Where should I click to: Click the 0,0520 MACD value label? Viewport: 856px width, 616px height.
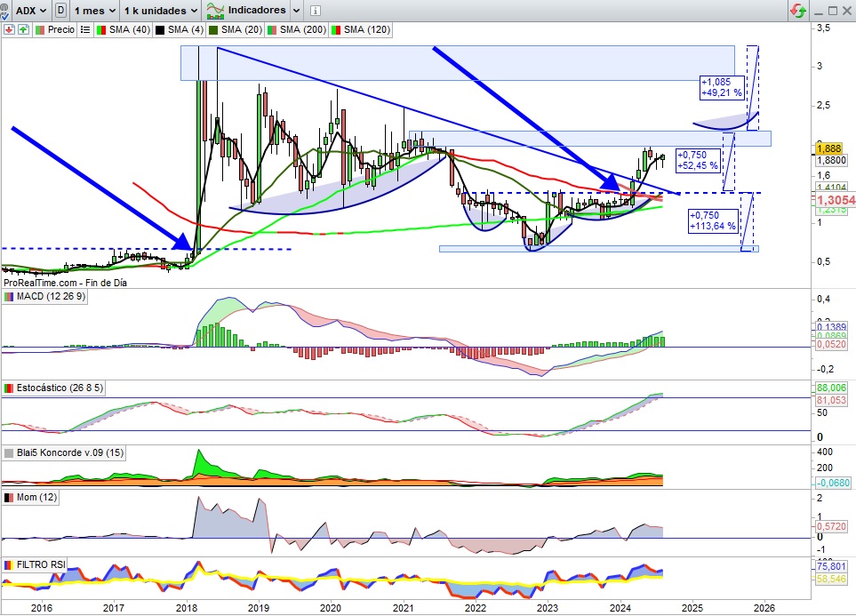point(831,345)
